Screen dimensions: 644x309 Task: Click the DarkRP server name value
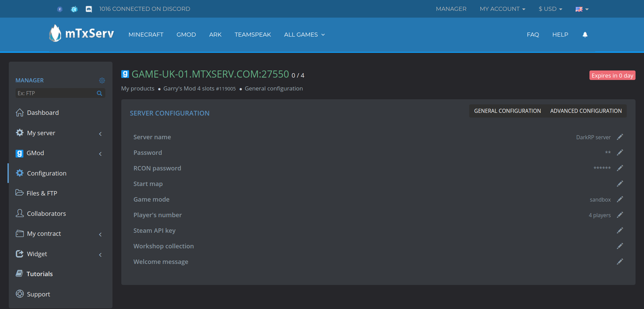(593, 137)
